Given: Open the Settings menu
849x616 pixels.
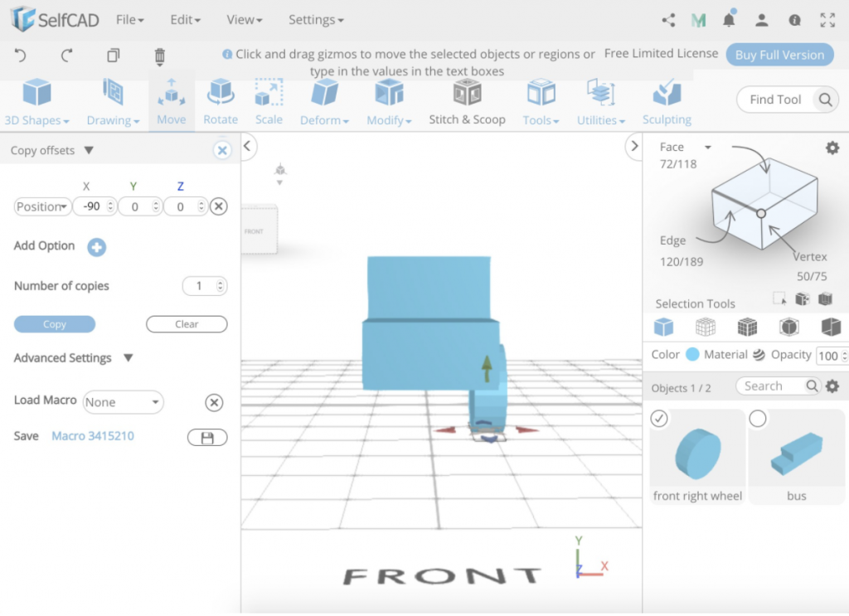Looking at the screenshot, I should (315, 19).
